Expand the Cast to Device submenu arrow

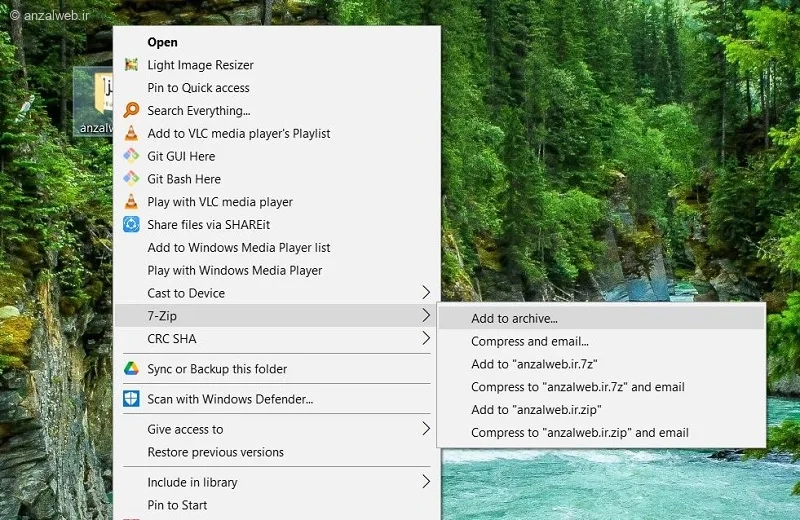point(426,292)
